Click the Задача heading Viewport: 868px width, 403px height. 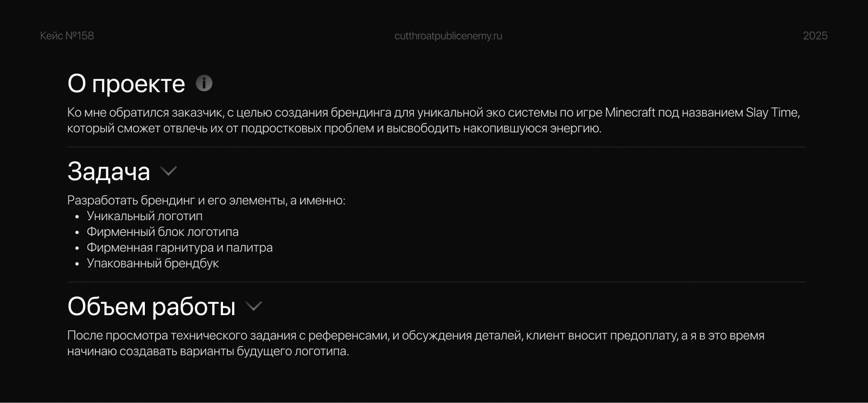tap(108, 171)
